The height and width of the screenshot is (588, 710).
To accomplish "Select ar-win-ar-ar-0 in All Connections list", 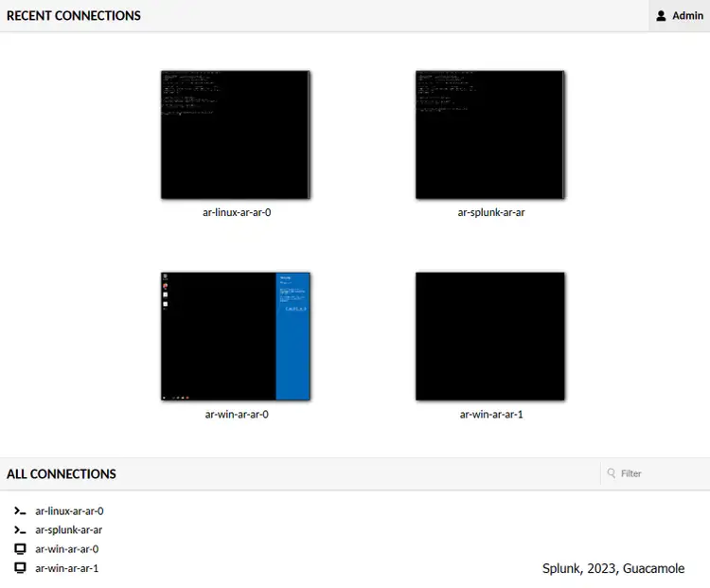I will click(66, 549).
